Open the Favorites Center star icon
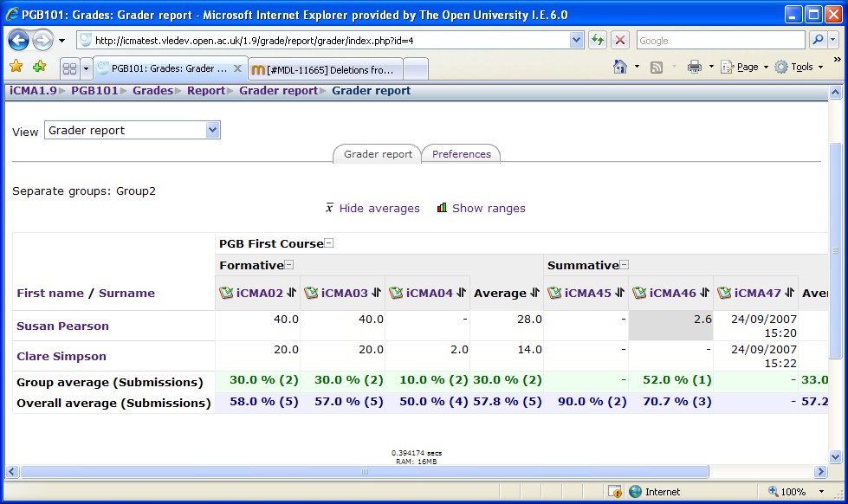 click(16, 67)
